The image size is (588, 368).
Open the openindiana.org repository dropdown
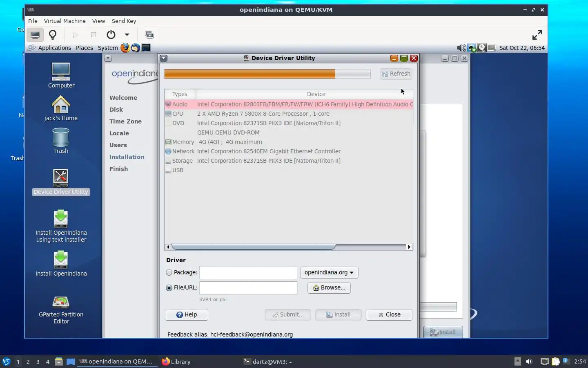(329, 272)
